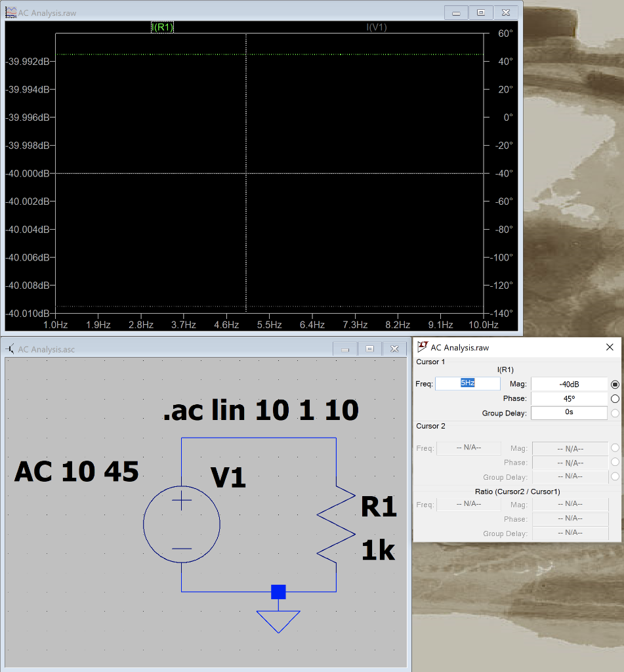Click the waveform plot icon in AC Analysis.raw title bar

coord(10,12)
